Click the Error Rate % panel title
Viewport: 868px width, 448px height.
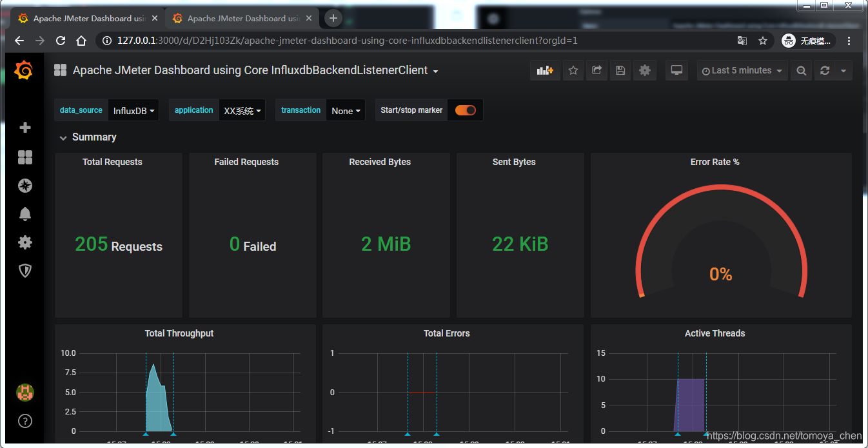[x=715, y=162]
